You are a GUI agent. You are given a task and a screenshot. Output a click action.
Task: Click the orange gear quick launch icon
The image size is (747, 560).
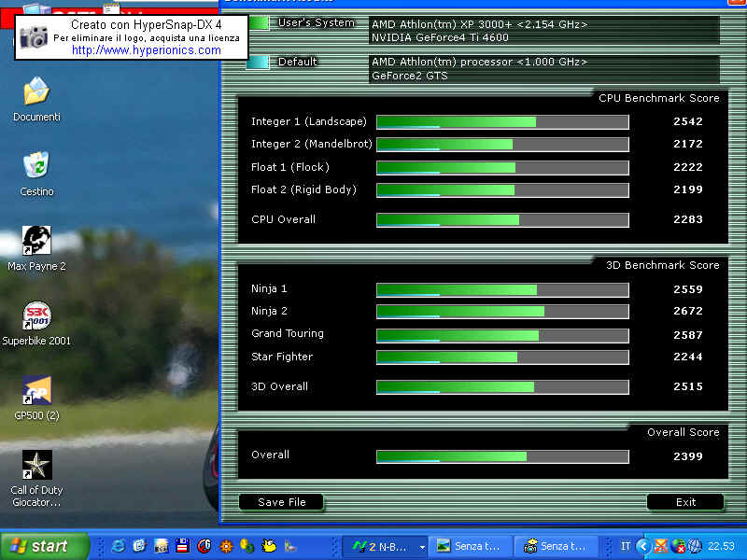(x=226, y=546)
